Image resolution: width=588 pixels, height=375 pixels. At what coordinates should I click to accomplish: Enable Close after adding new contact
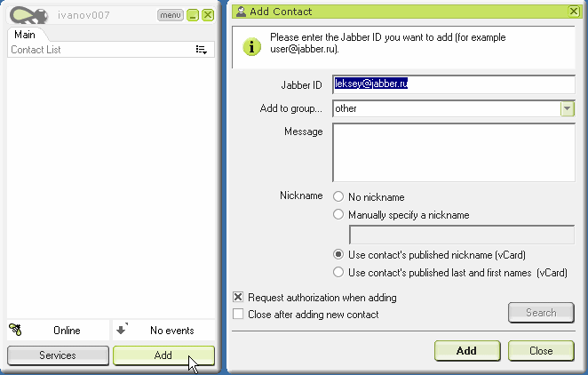(238, 314)
